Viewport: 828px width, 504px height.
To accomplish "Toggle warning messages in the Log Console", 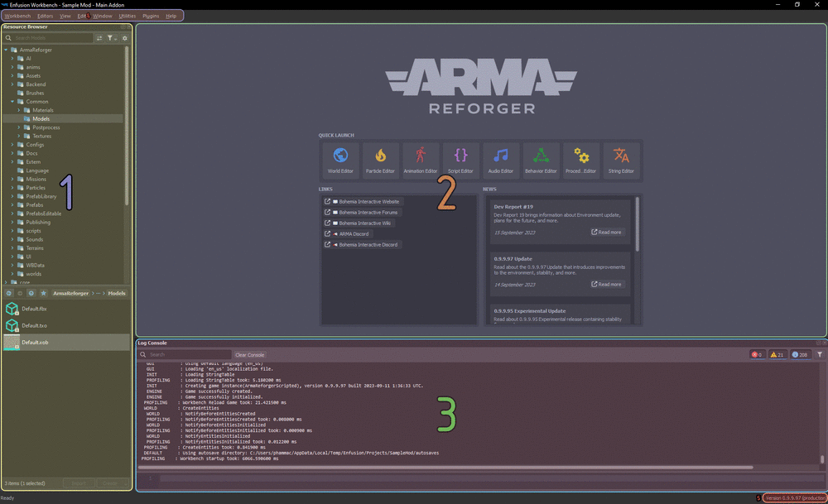I will pos(777,354).
